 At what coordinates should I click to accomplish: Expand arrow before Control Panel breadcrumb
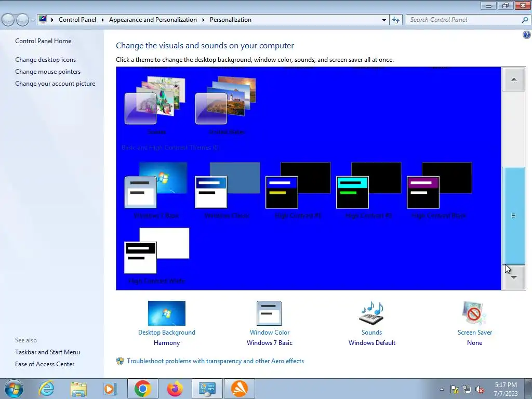tap(52, 20)
